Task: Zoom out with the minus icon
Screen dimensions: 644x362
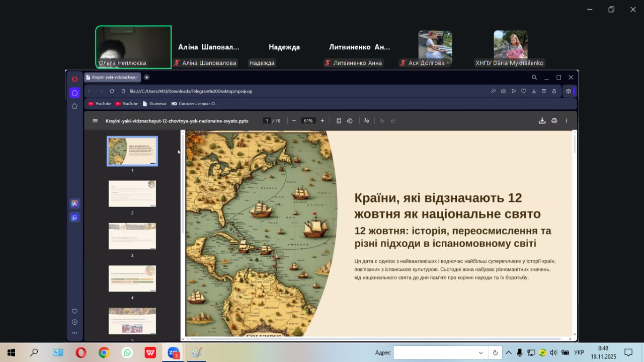Action: click(294, 121)
